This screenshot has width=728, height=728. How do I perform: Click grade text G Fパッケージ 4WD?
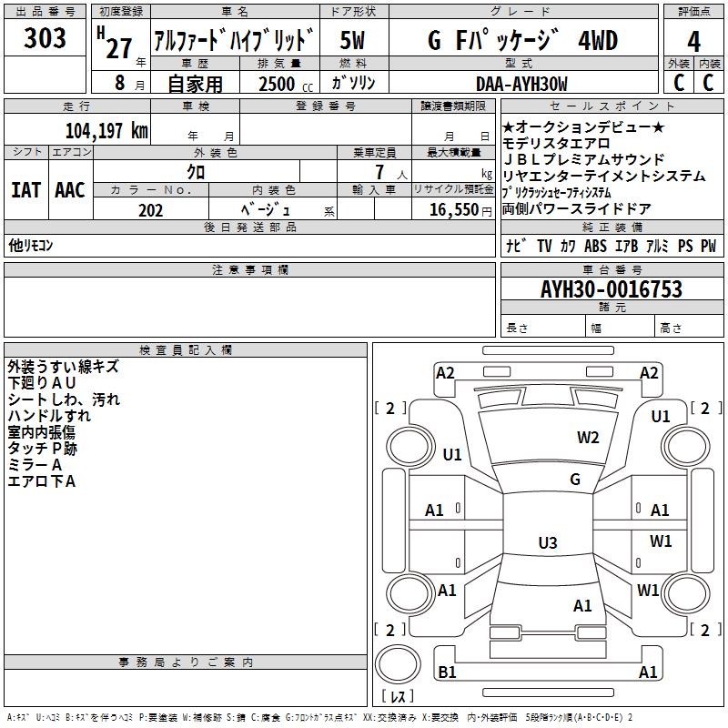[x=522, y=40]
